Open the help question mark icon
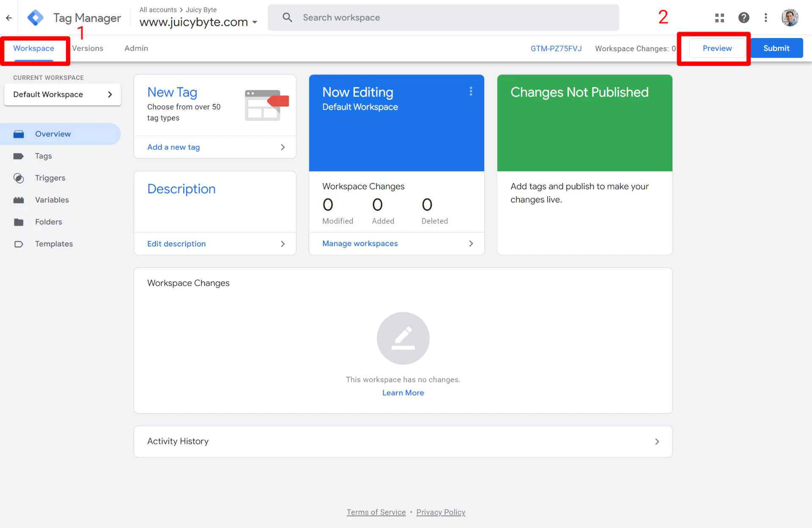812x528 pixels. click(x=744, y=17)
